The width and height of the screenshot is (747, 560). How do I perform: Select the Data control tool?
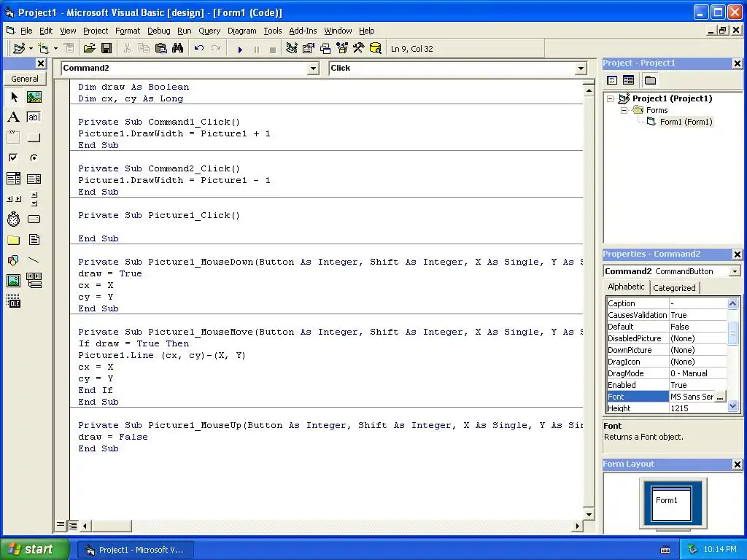34,281
